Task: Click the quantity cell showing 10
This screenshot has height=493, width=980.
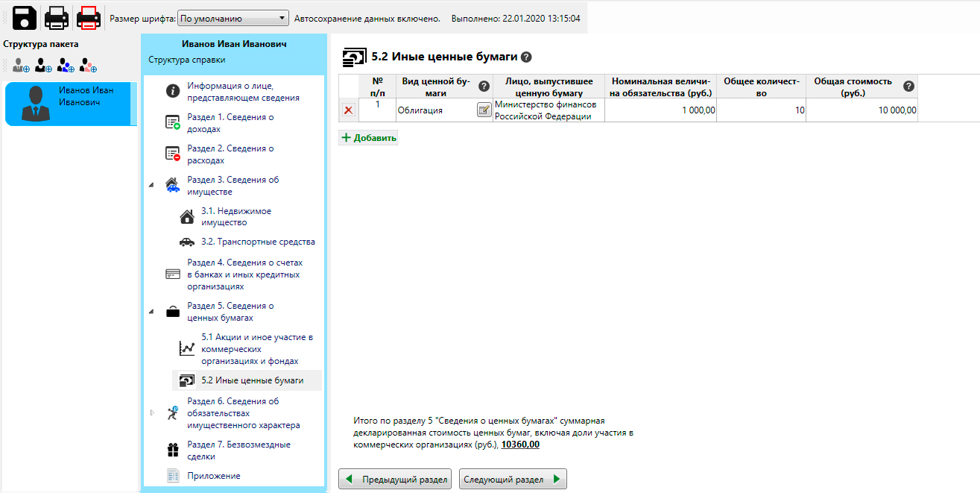Action: pos(762,110)
